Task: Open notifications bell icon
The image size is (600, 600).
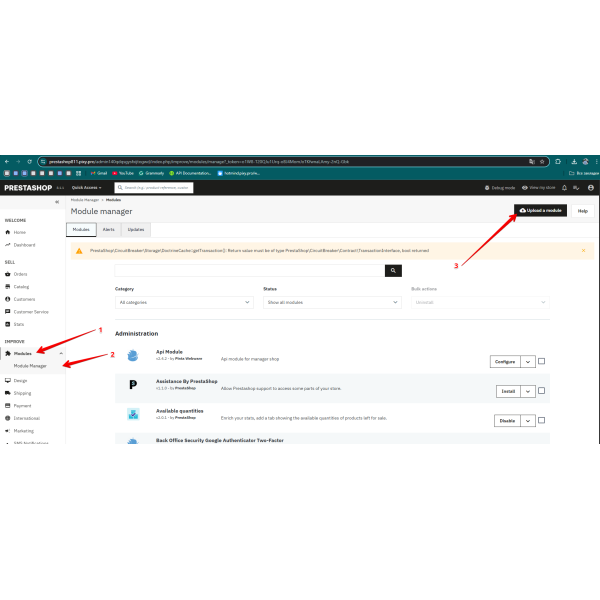Action: click(x=564, y=188)
